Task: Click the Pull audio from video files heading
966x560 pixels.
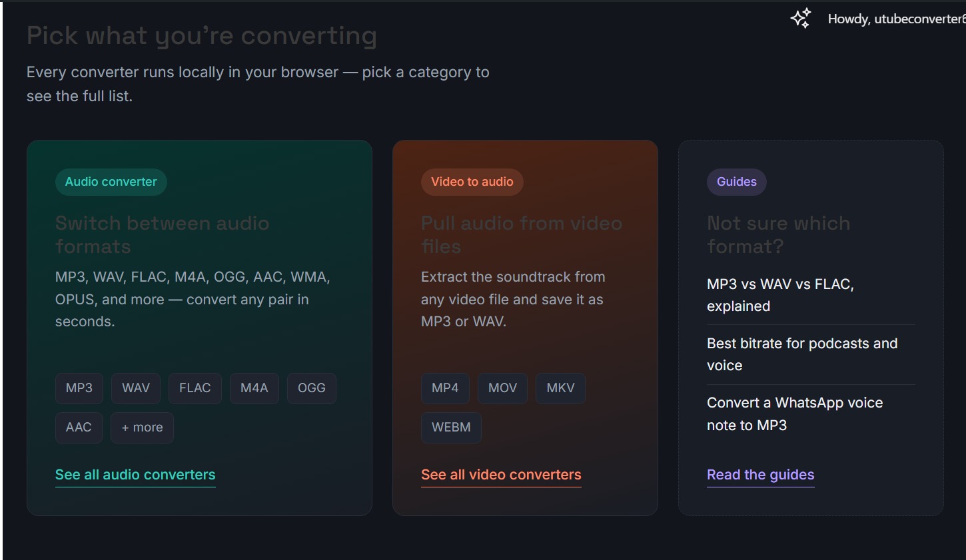Action: (x=522, y=234)
